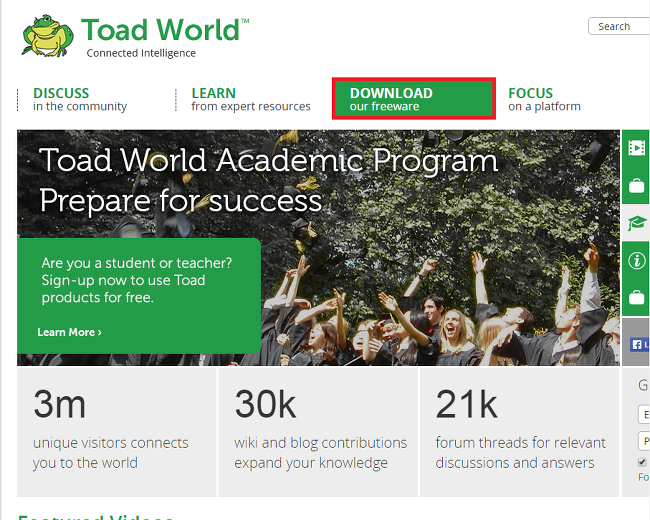Click the Connected Intelligence tagline
Screen dimensions: 650x520
tap(141, 53)
